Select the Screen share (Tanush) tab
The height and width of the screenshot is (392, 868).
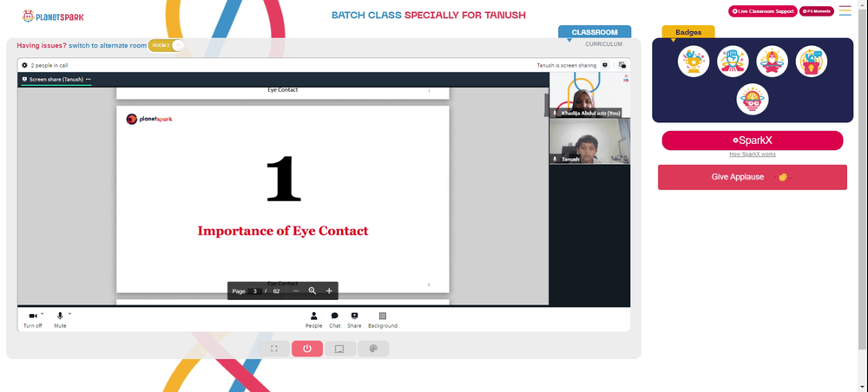pos(56,80)
